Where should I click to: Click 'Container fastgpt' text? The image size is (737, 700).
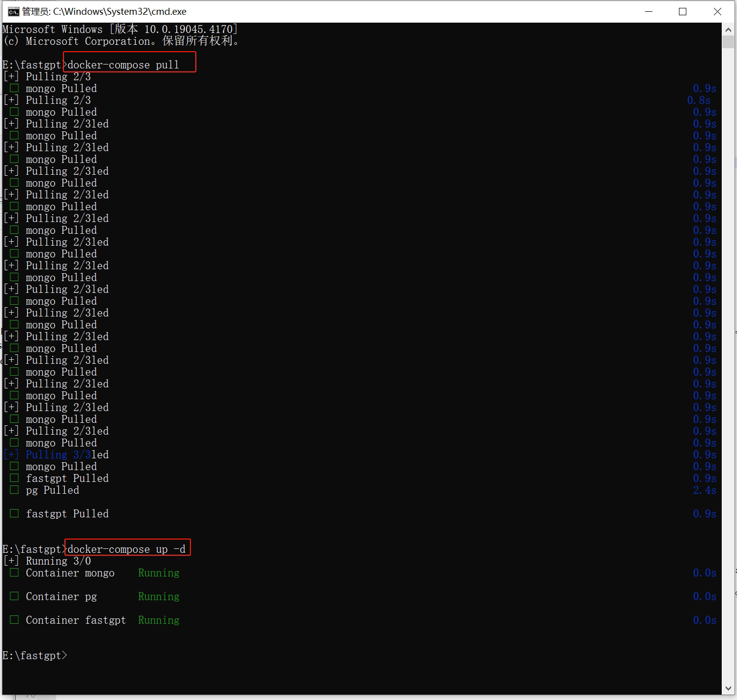[76, 620]
